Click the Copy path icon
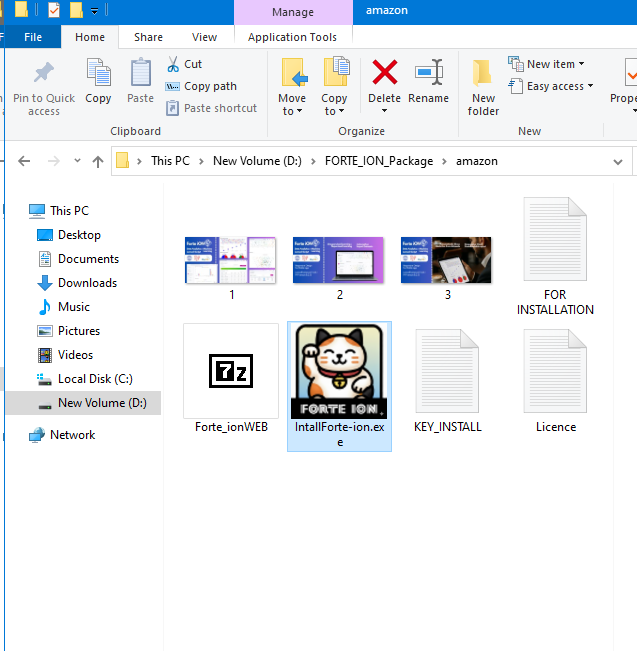 (173, 86)
